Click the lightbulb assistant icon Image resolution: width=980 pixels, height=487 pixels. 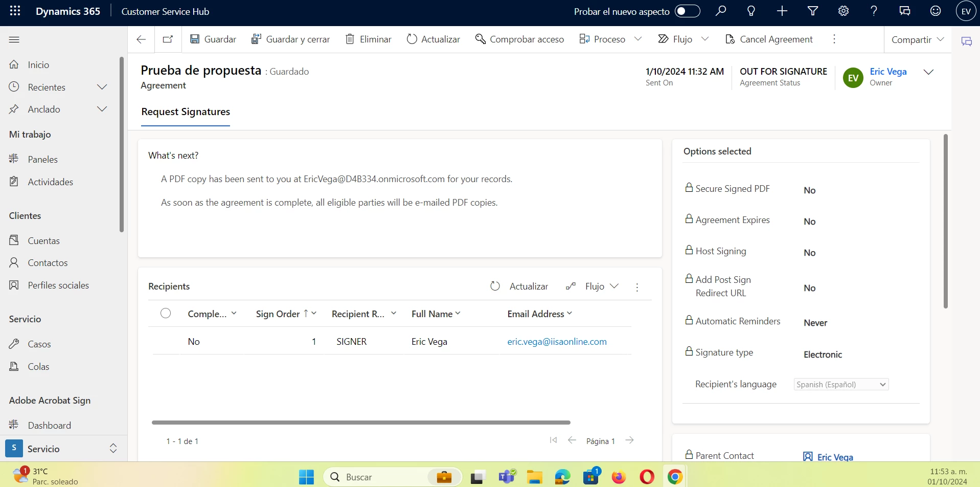[x=751, y=11]
